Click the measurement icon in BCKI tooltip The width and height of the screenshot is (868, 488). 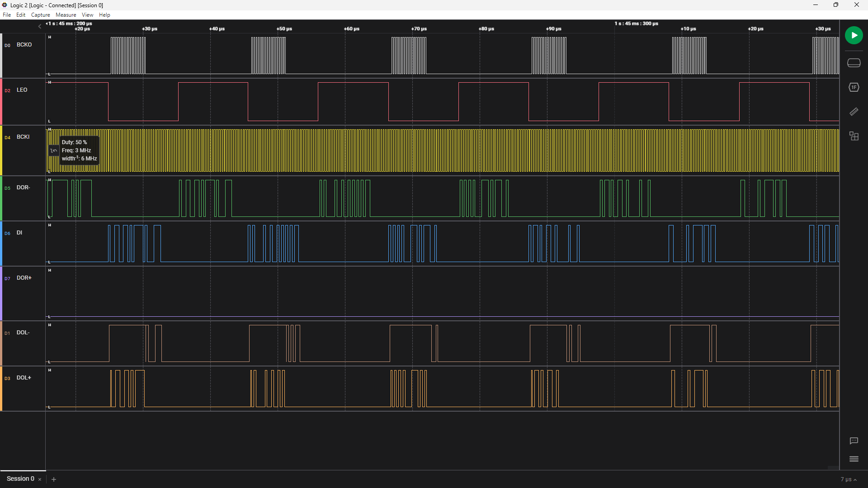(x=53, y=150)
